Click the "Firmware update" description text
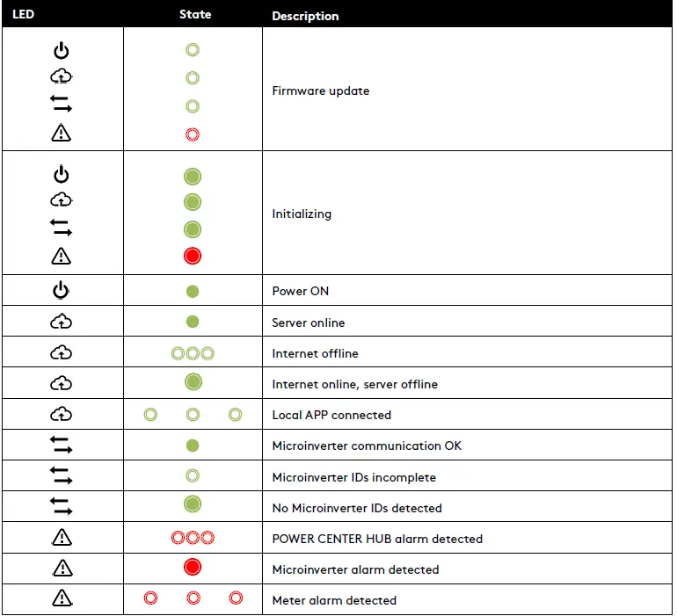677x616 pixels. click(x=320, y=91)
